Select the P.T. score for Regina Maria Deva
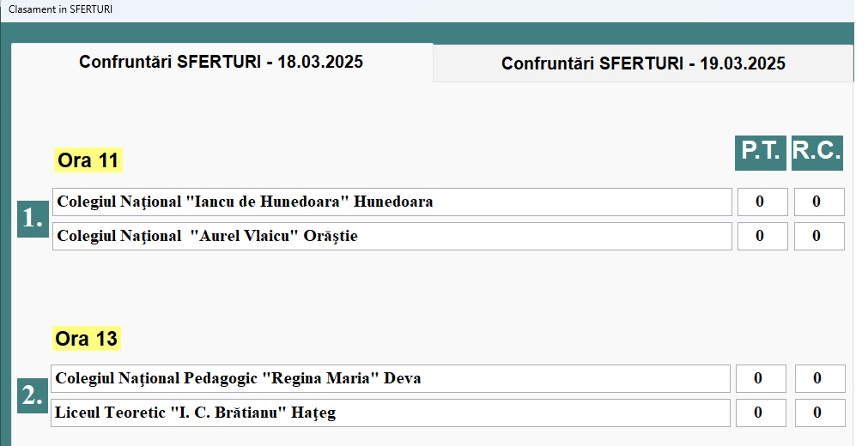 click(x=760, y=378)
